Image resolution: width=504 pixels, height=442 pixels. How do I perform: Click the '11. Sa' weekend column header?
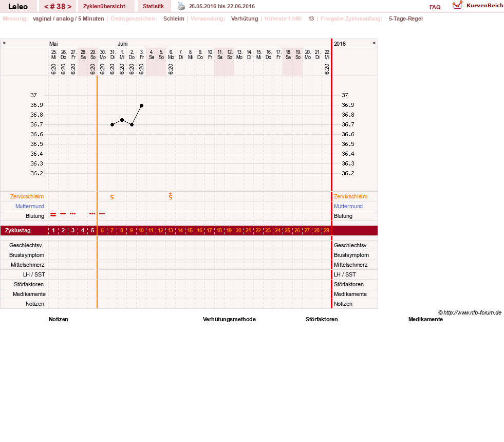click(220, 54)
